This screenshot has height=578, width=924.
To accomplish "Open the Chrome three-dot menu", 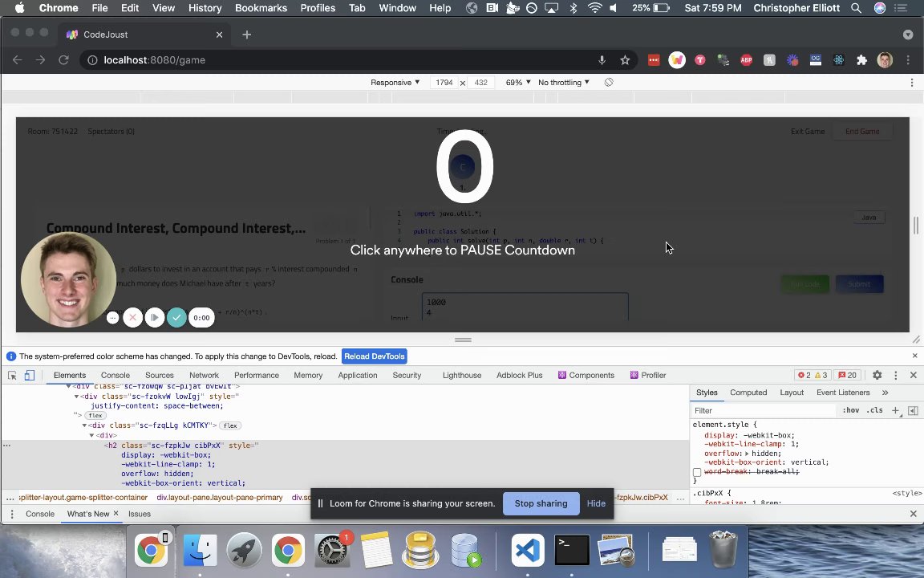I will (908, 60).
